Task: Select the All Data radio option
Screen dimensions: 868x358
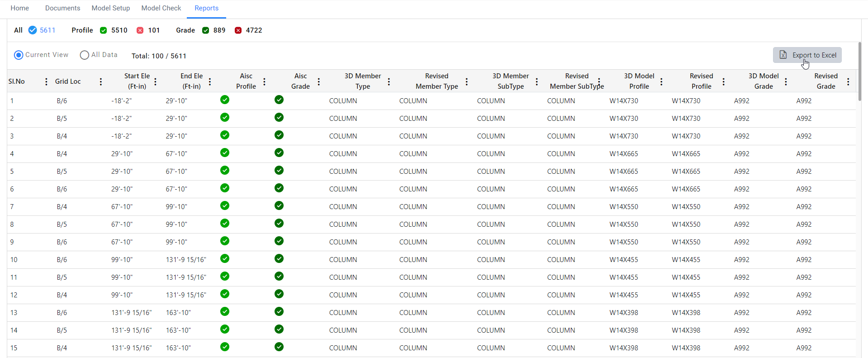Action: [85, 55]
